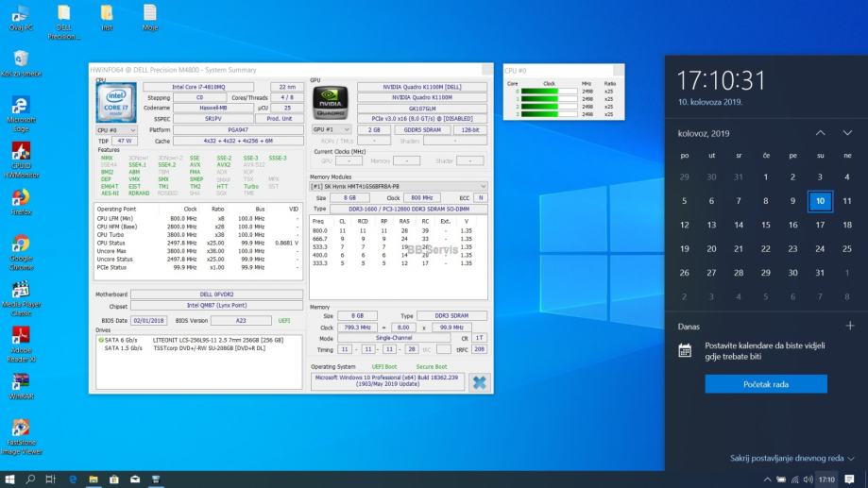The width and height of the screenshot is (868, 488).
Task: Launch WinRAR from the desktop
Action: coord(21,382)
